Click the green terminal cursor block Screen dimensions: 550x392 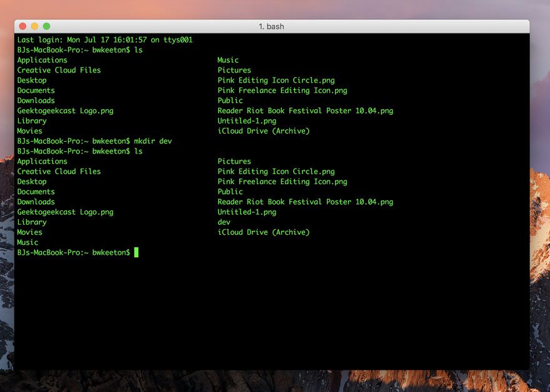pos(136,252)
